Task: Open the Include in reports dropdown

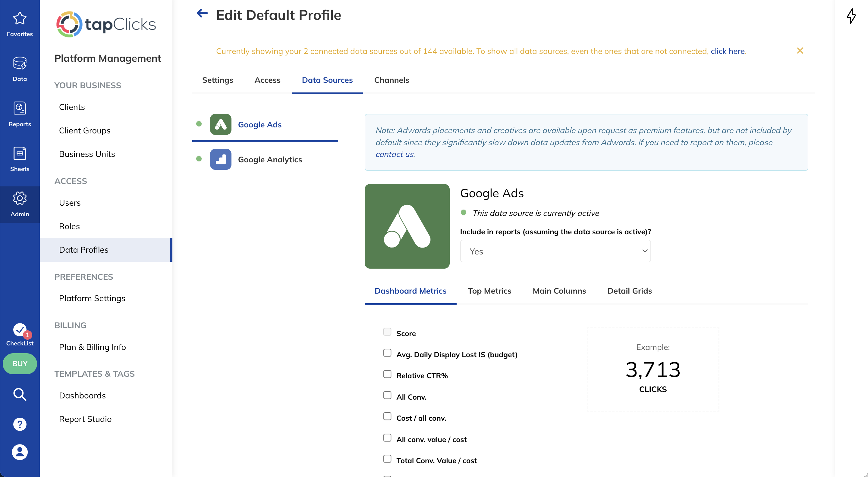Action: (x=555, y=251)
